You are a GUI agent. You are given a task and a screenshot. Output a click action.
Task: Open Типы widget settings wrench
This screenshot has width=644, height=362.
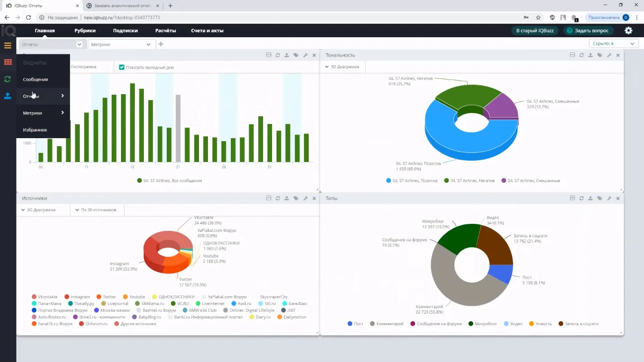click(x=609, y=198)
